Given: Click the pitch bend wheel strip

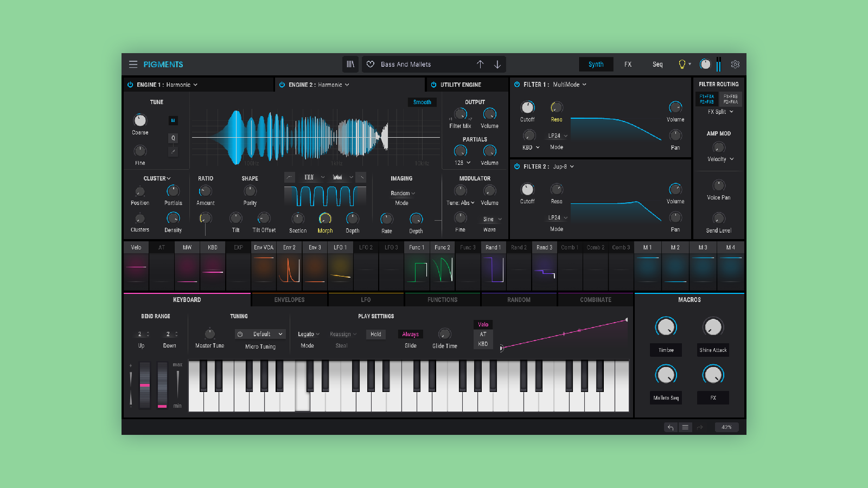Looking at the screenshot, I should tap(145, 385).
